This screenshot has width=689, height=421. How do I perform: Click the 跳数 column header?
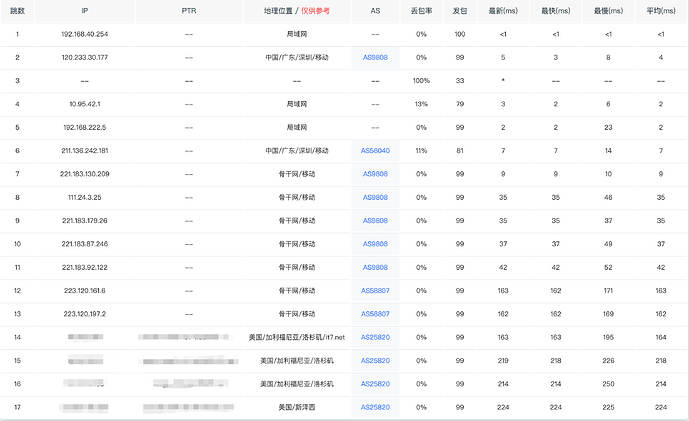[x=17, y=11]
